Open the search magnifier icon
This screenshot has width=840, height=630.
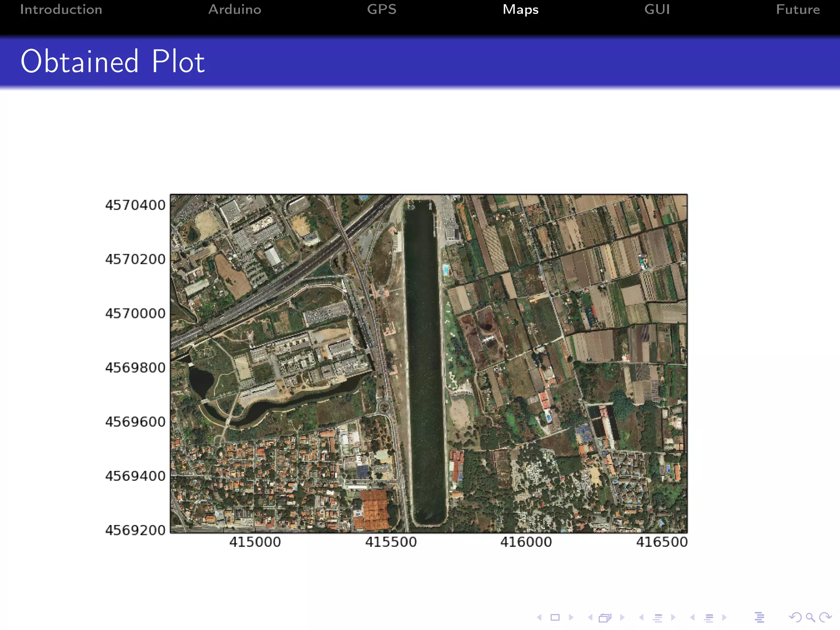click(x=810, y=617)
